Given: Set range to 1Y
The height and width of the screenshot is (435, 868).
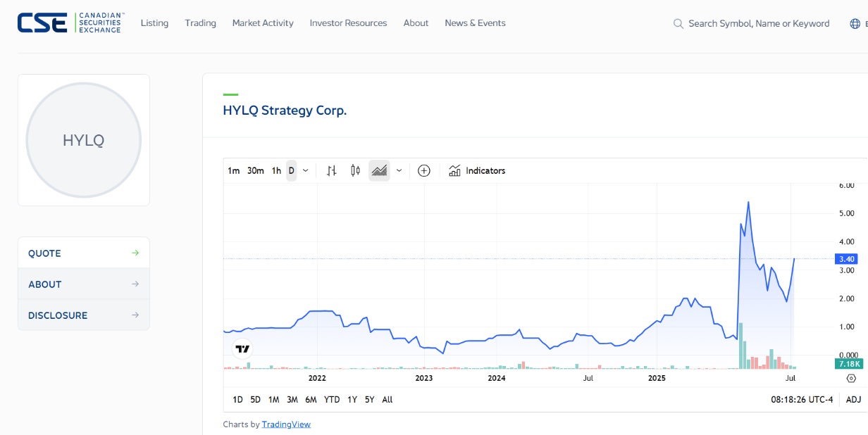Looking at the screenshot, I should click(352, 399).
